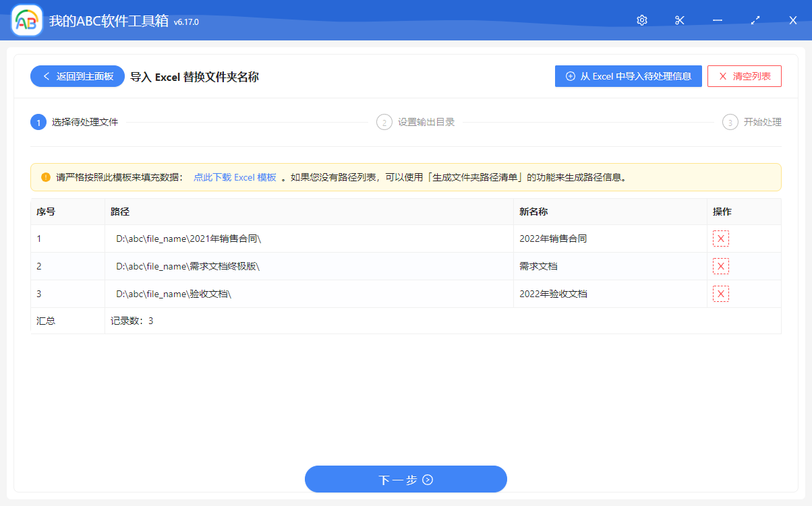Delete row 1 with red X icon

pyautogui.click(x=721, y=239)
